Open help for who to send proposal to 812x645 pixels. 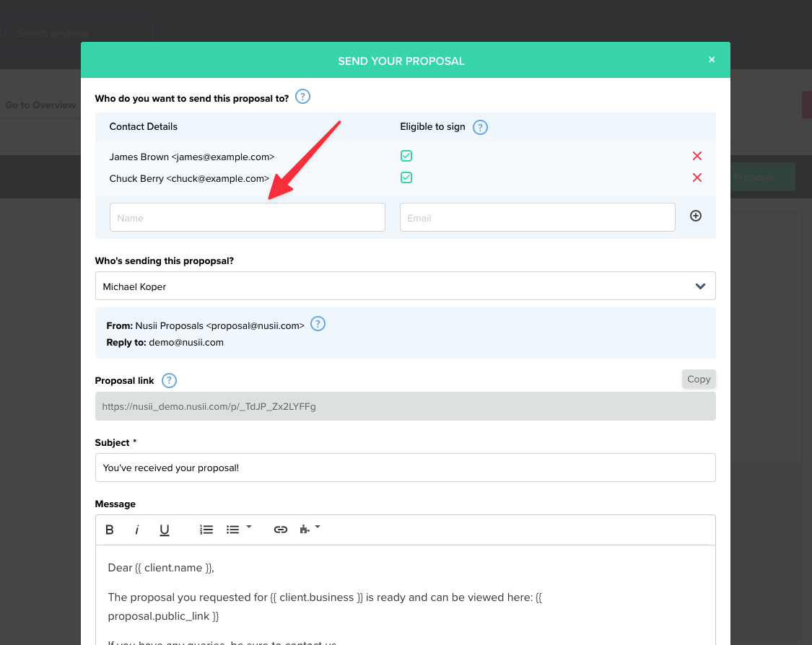point(302,97)
